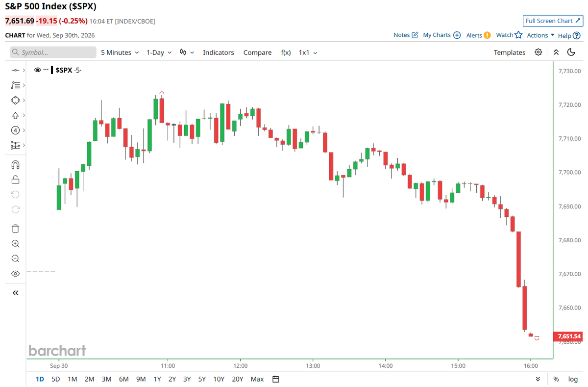The image size is (588, 387).
Task: Select the 5D range tab
Action: pyautogui.click(x=56, y=379)
